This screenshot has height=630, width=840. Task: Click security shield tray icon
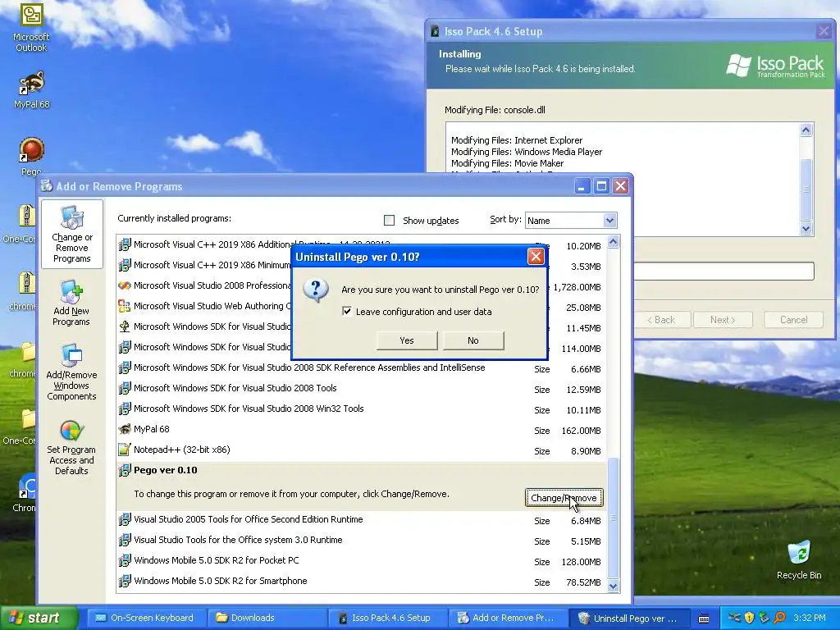(x=750, y=618)
